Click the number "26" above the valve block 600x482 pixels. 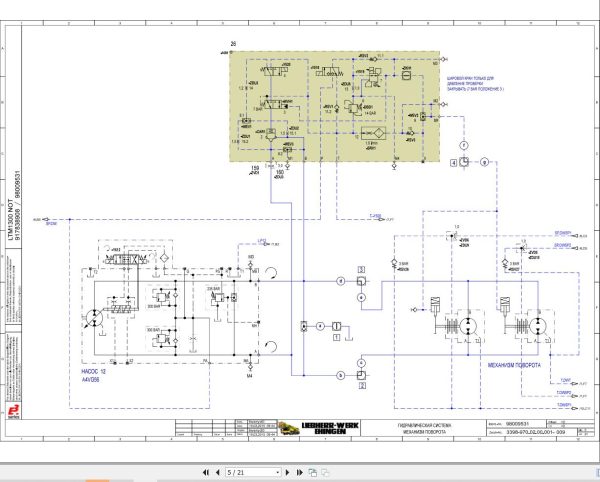tap(233, 44)
